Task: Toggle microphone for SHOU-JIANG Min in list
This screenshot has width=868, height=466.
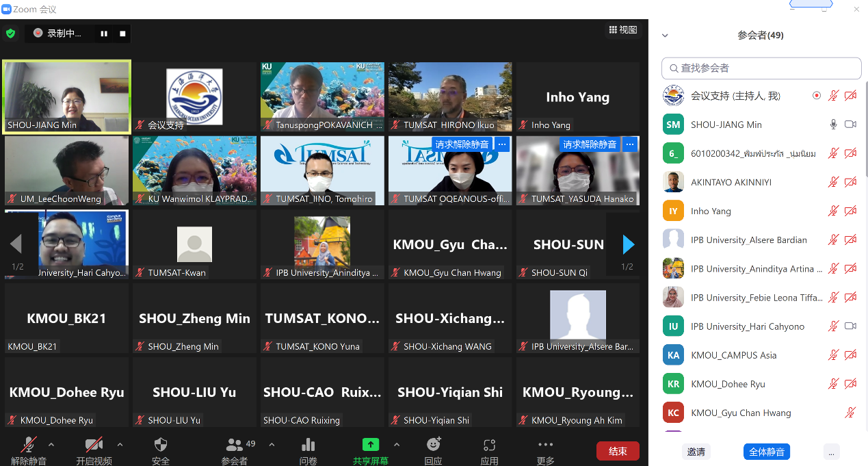Action: (833, 125)
